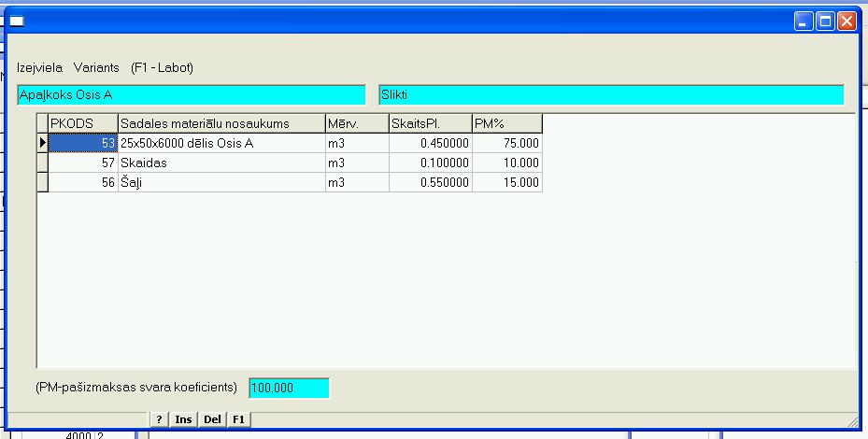The image size is (868, 439).
Task: Click the Ins button
Action: (183, 419)
